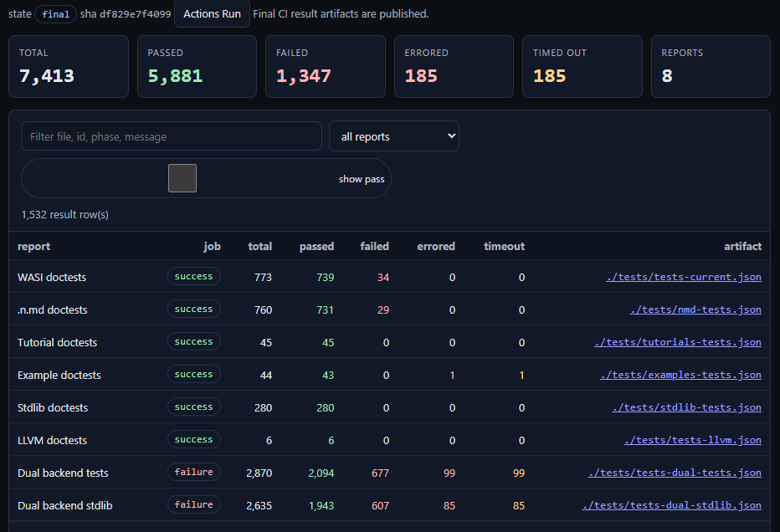Click the TOTAL 7,413 summary card
Screen dimensions: 780x532
click(69, 67)
